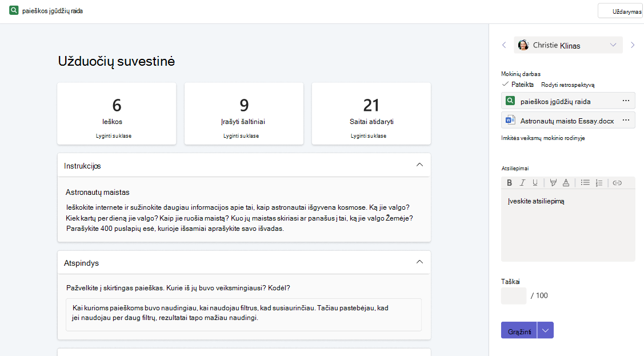Click the search icon beside paieškos įgūdžių raida attachment
This screenshot has width=644, height=356.
tap(510, 101)
